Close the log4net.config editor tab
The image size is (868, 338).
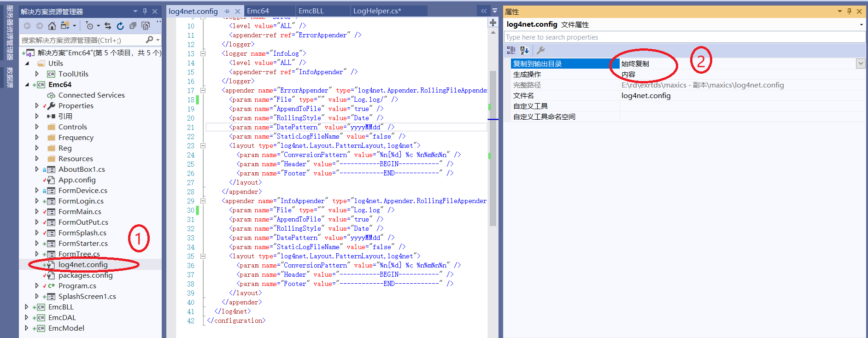point(238,11)
